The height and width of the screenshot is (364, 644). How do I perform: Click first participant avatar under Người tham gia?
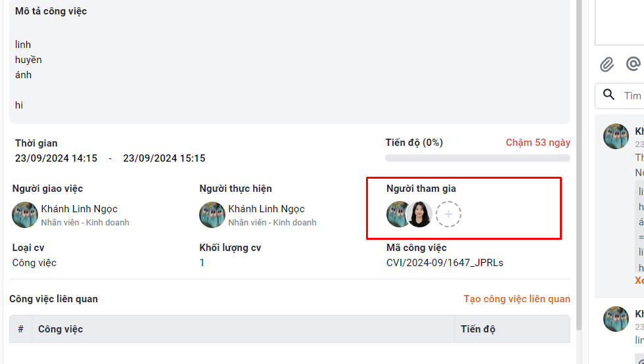pos(397,214)
